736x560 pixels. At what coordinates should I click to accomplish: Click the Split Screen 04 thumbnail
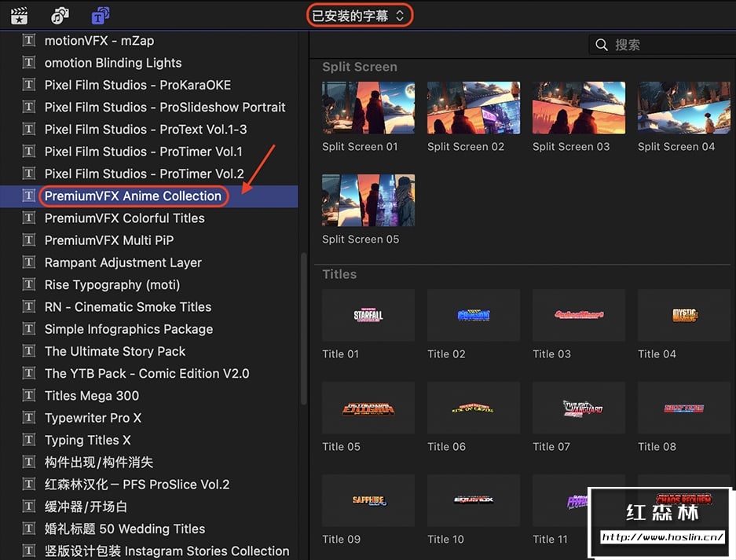pyautogui.click(x=684, y=108)
